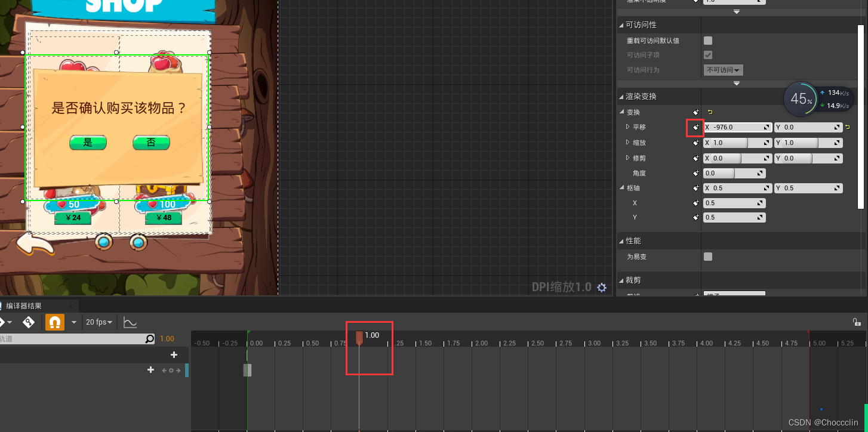Image resolution: width=868 pixels, height=432 pixels.
Task: Add keyframe for 平移 translation property
Action: (x=696, y=127)
